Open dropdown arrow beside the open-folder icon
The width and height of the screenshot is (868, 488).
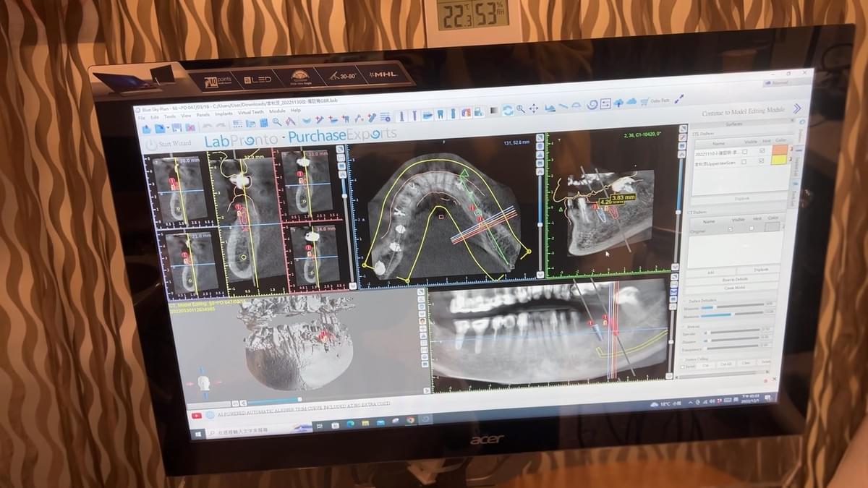point(167,128)
